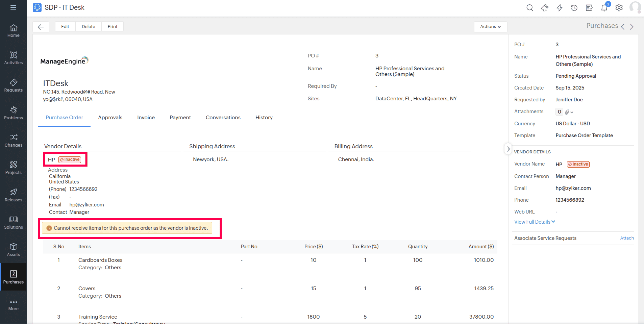This screenshot has height=324, width=644.
Task: Open the search icon in top bar
Action: click(529, 8)
